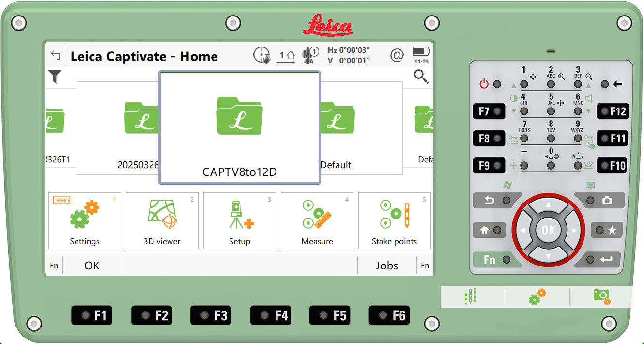Click the F11 function key
The height and width of the screenshot is (344, 644).
point(613,139)
